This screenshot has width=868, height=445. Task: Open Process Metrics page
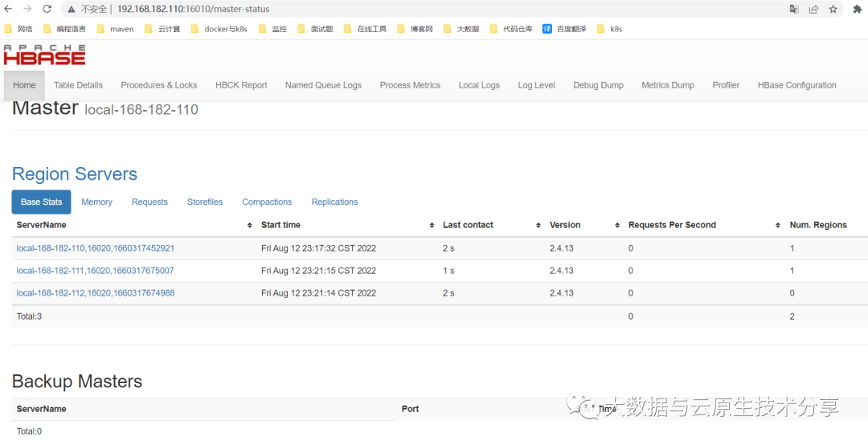click(410, 85)
